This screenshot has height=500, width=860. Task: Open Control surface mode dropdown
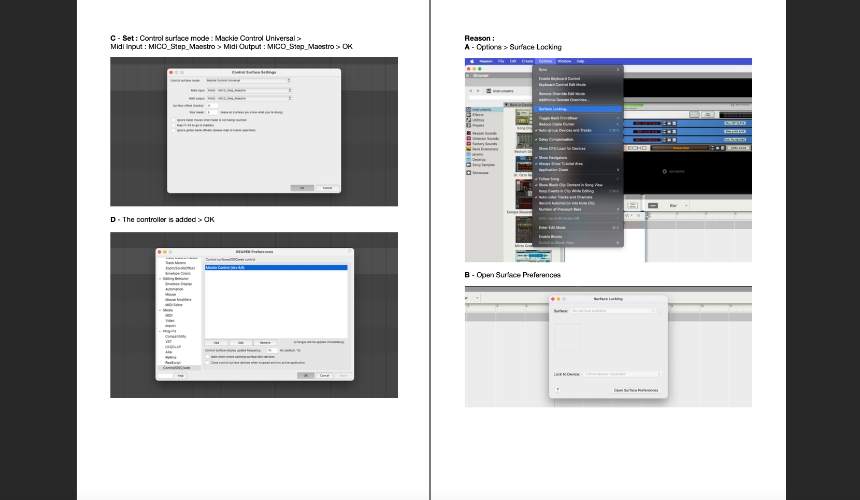tap(248, 81)
